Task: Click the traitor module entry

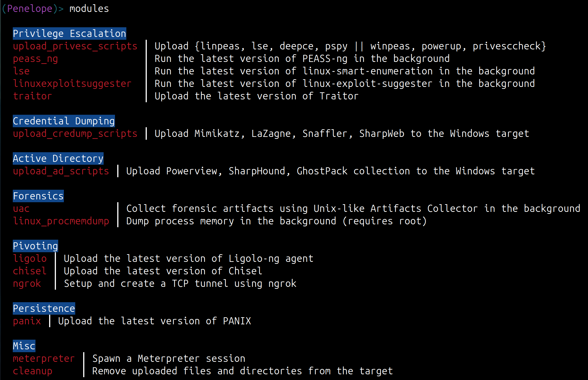Action: [x=32, y=96]
